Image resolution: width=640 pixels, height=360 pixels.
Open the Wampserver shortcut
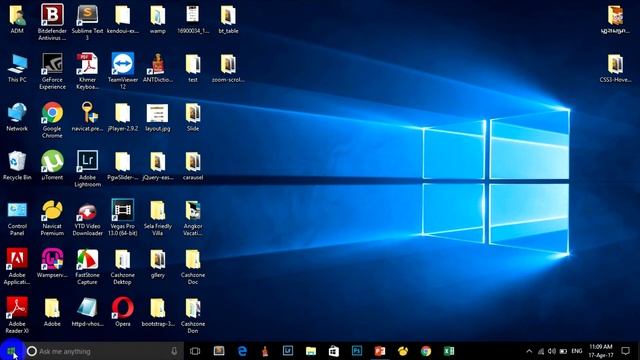[52, 264]
